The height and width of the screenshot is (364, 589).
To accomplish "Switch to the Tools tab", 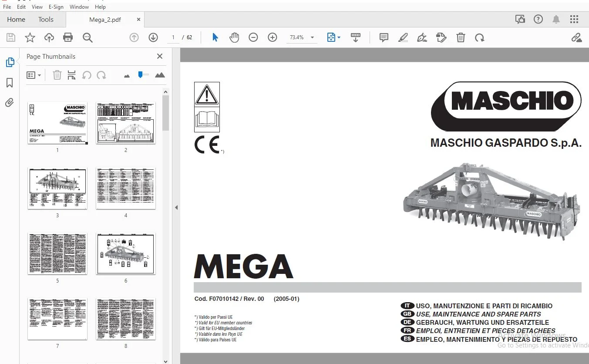I will tap(46, 20).
